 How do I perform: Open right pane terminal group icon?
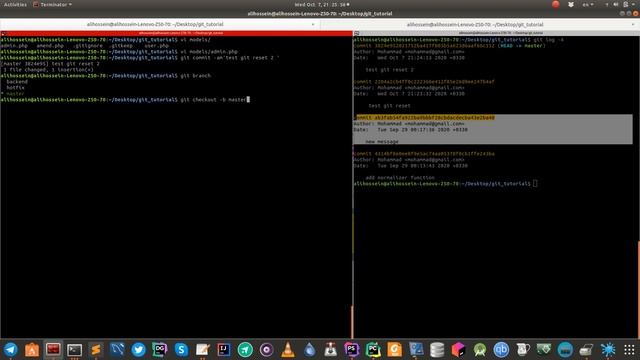[x=356, y=33]
